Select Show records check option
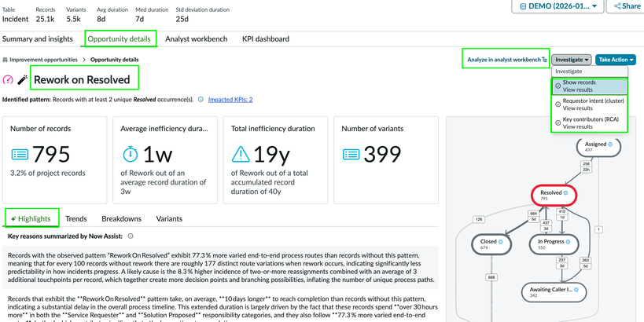 [558, 86]
